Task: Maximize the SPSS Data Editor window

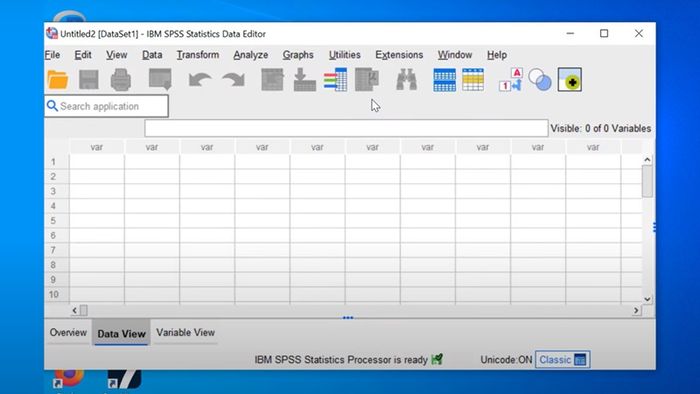Action: tap(604, 33)
